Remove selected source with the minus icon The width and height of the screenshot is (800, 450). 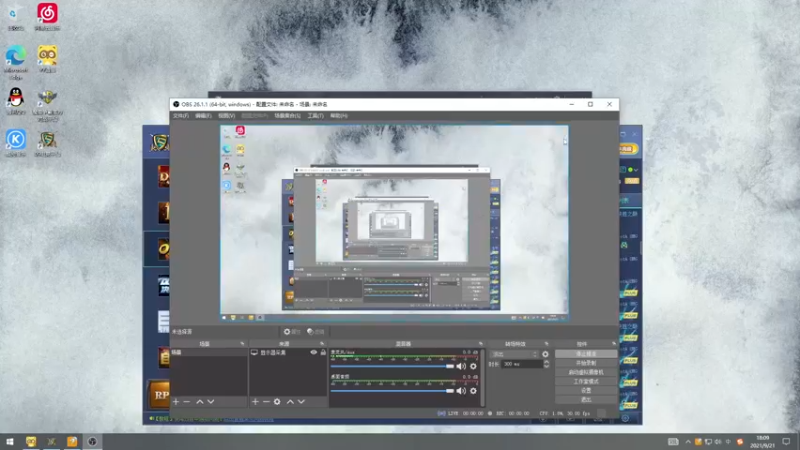coord(266,402)
